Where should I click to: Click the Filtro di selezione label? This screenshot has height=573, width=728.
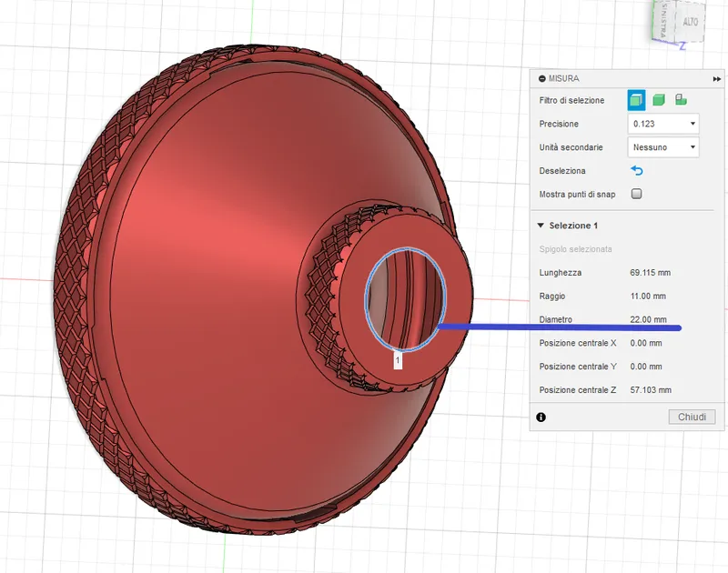coord(571,100)
